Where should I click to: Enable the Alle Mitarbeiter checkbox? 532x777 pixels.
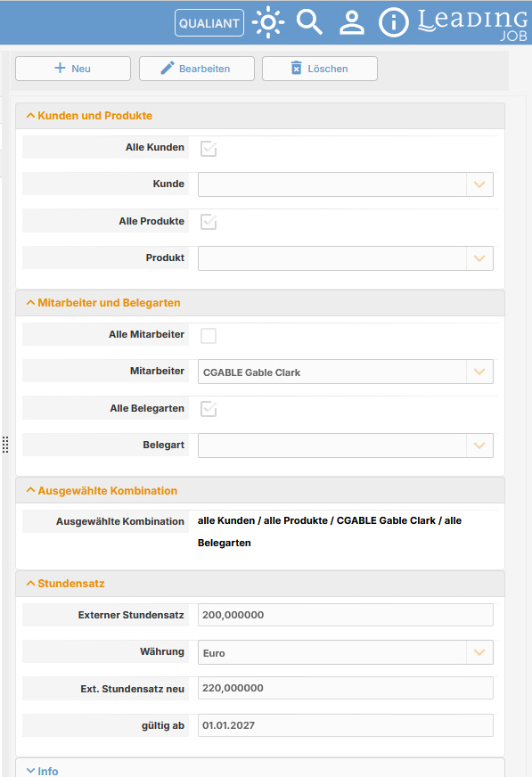(x=209, y=335)
